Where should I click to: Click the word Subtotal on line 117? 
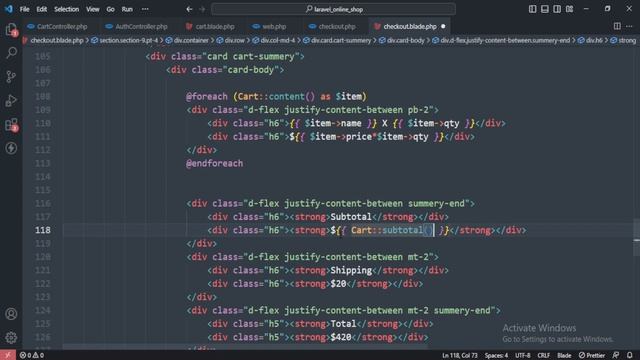(351, 217)
